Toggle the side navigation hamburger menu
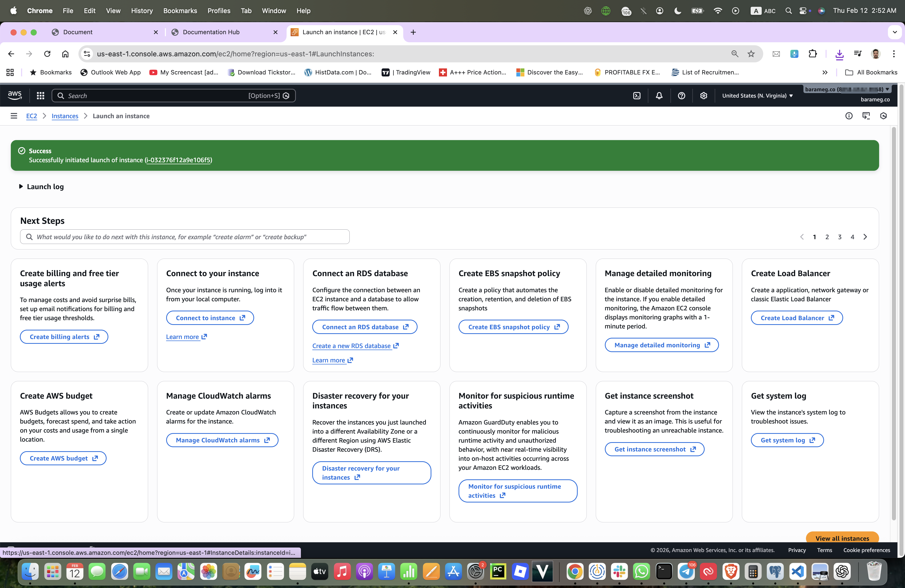Screen dimensions: 905x588 click(x=14, y=116)
